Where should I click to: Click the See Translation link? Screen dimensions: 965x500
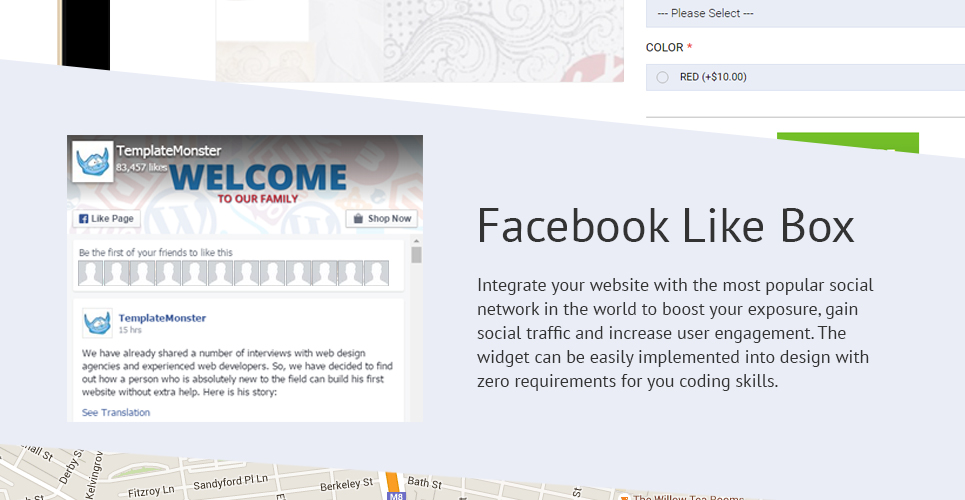[116, 413]
